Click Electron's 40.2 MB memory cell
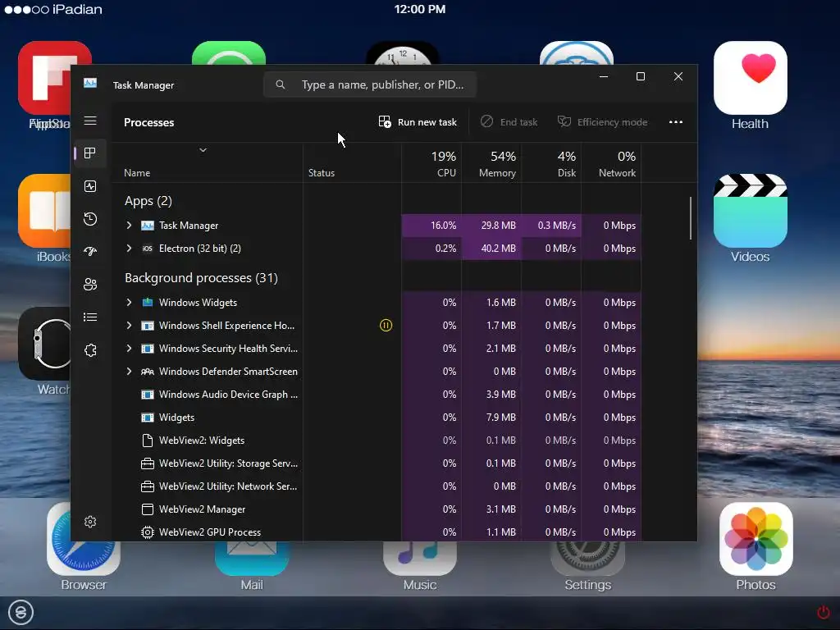Image resolution: width=840 pixels, height=630 pixels. (492, 248)
